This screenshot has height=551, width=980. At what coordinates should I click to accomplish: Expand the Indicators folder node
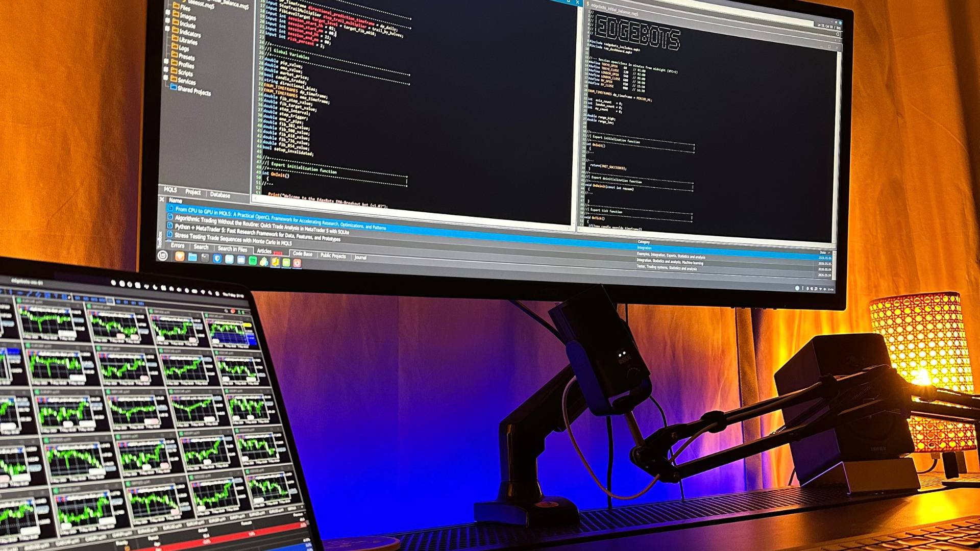(167, 29)
